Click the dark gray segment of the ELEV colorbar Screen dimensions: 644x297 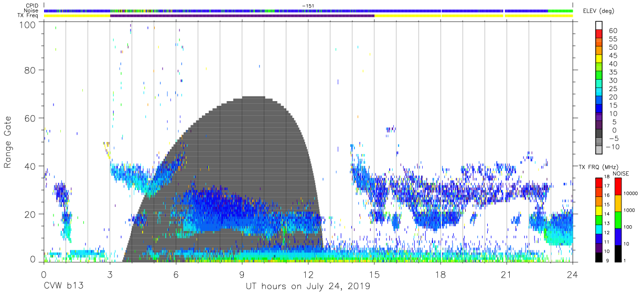pos(600,133)
